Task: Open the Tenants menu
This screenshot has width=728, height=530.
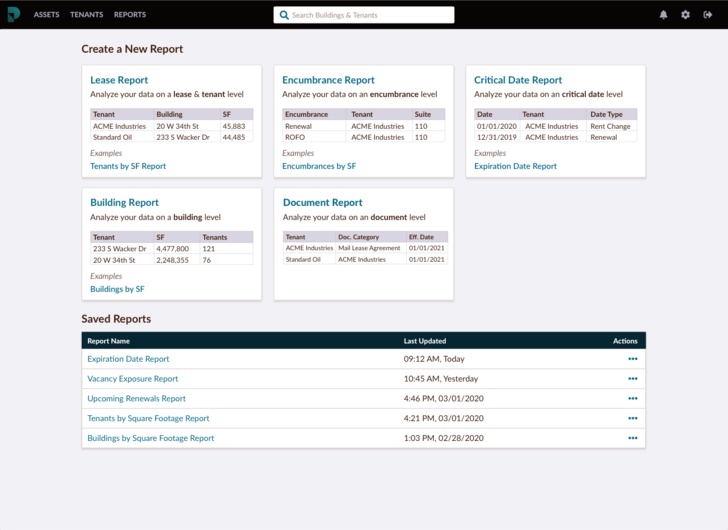Action: coord(86,15)
